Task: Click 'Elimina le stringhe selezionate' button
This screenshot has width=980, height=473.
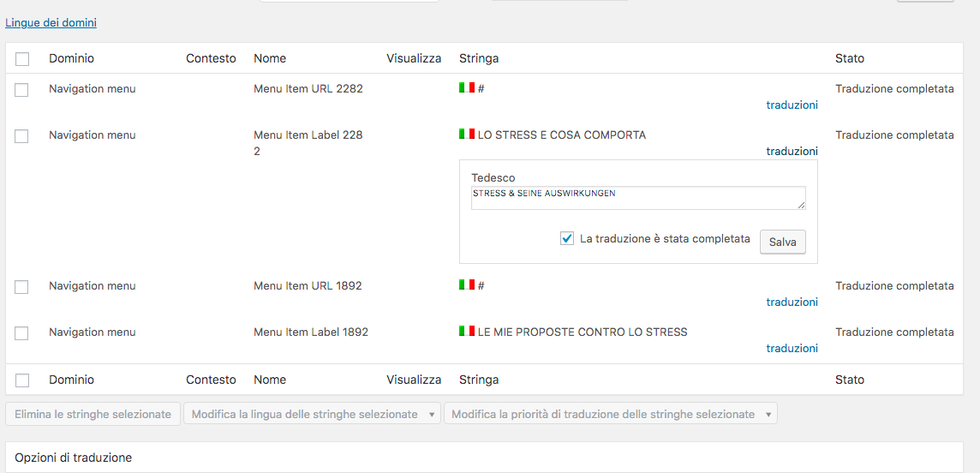Action: (93, 415)
